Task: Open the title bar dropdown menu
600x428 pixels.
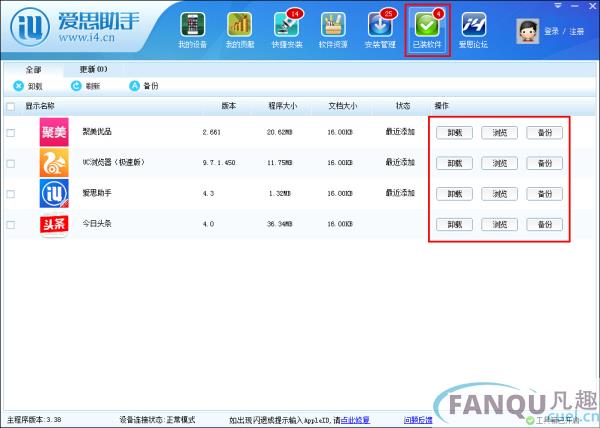Action: point(558,6)
